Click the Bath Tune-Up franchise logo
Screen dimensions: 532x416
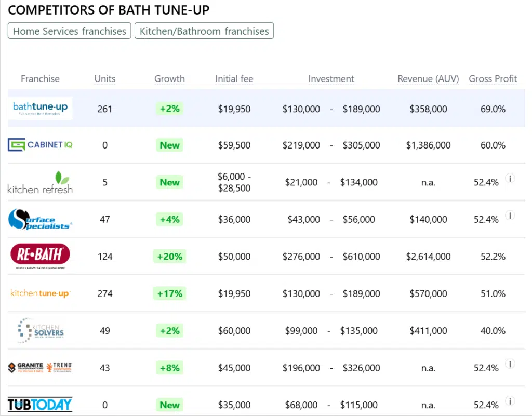click(40, 108)
